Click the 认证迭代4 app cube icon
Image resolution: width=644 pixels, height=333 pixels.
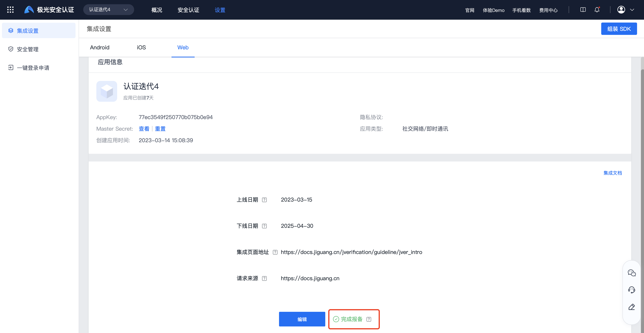[107, 91]
